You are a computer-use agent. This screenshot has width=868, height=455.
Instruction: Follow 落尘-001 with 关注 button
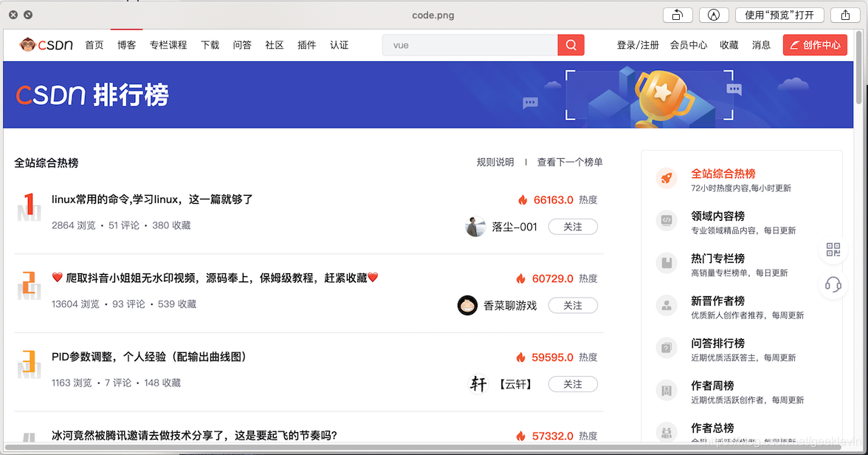pyautogui.click(x=573, y=227)
